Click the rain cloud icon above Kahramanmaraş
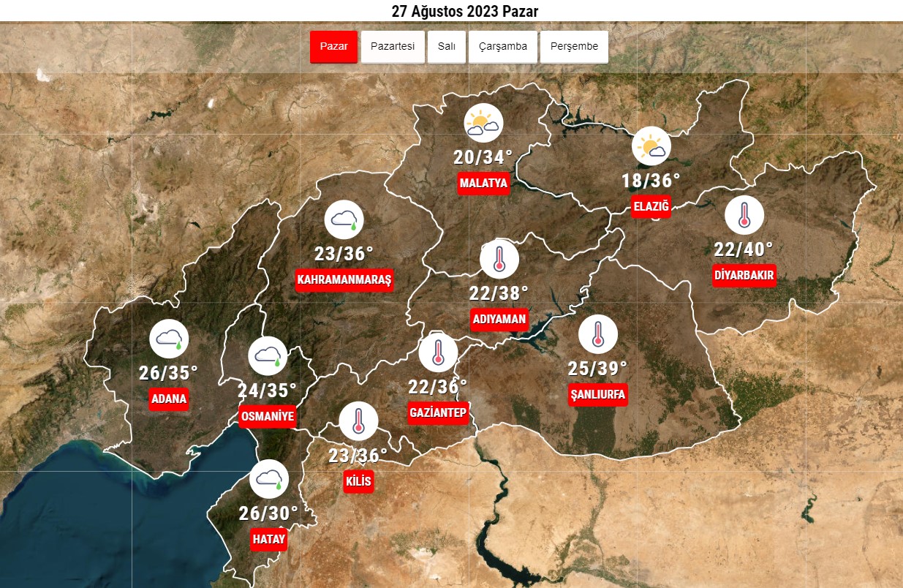903x588 pixels. (x=344, y=219)
